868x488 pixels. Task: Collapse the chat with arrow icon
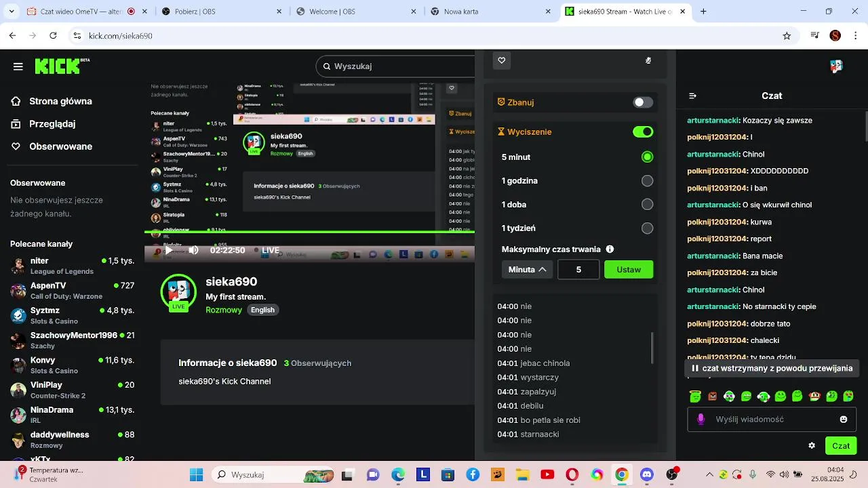pos(692,96)
